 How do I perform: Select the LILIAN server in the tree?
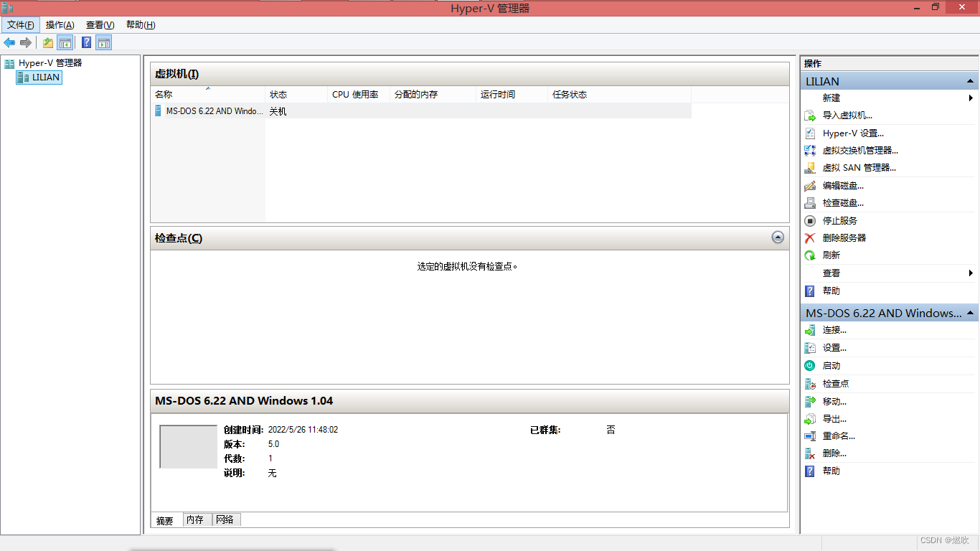[x=44, y=77]
